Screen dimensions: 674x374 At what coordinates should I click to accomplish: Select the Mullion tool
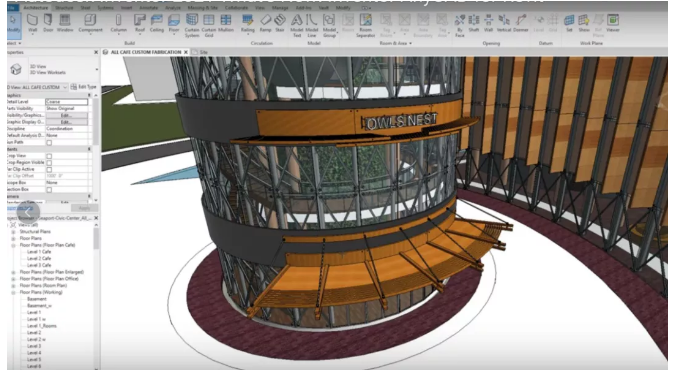click(x=226, y=24)
